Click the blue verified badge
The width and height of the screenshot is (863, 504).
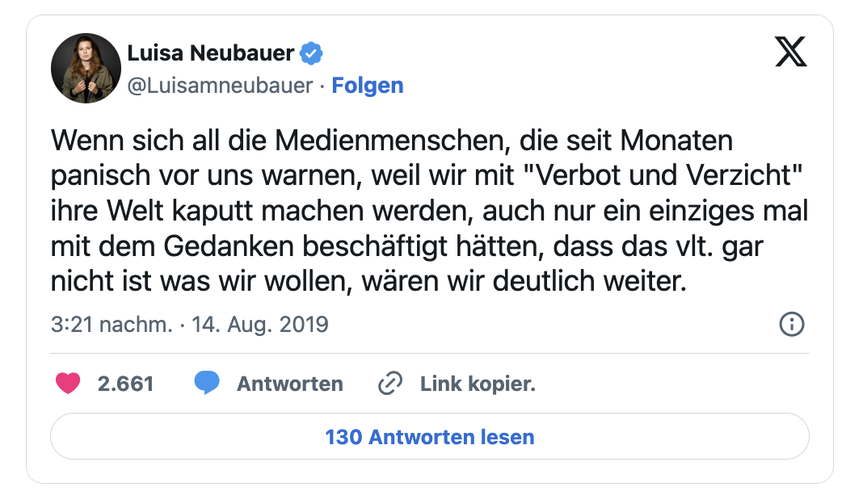(x=311, y=54)
